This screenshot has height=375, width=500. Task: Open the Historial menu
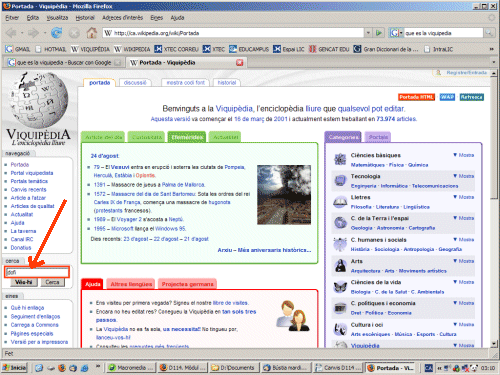tap(85, 18)
